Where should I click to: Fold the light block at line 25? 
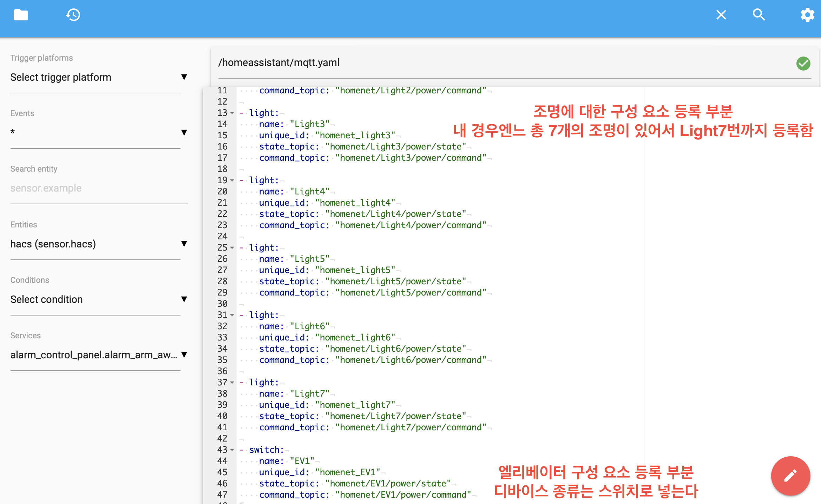pyautogui.click(x=232, y=248)
